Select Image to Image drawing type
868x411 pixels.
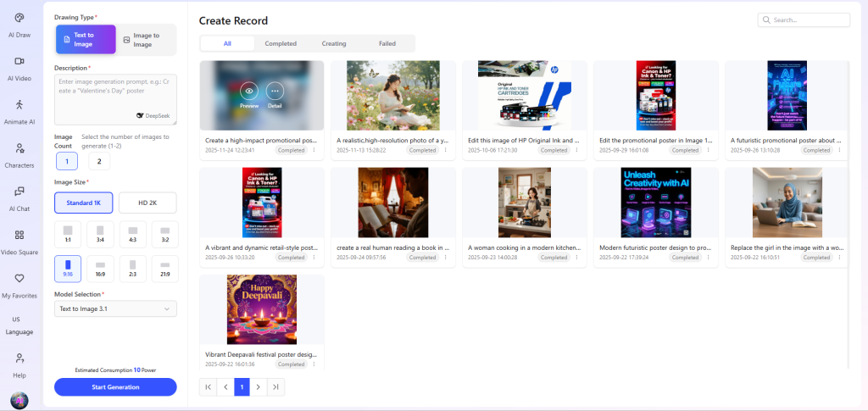147,40
